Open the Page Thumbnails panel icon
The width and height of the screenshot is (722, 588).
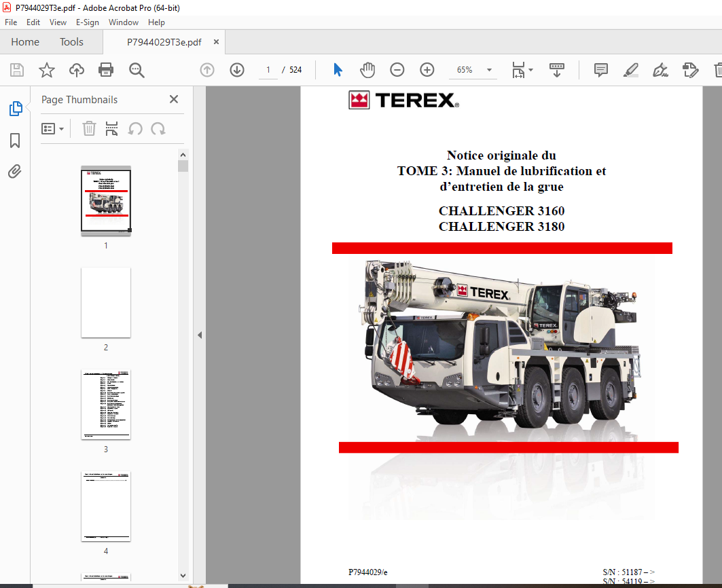[x=15, y=109]
